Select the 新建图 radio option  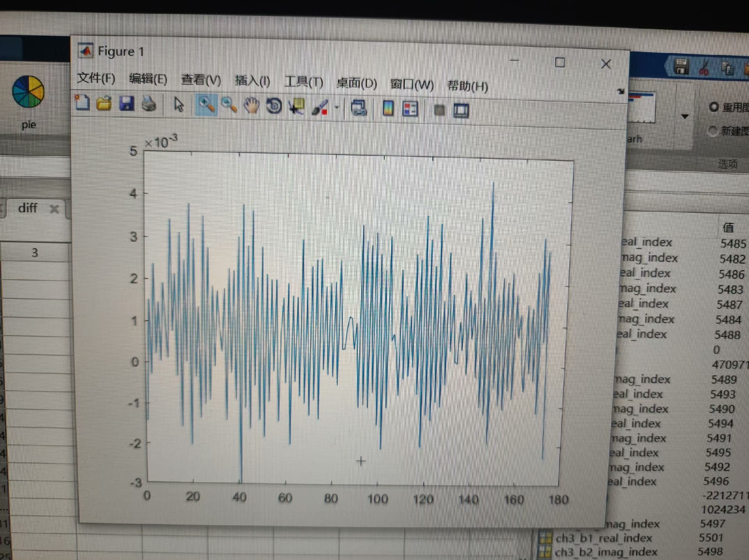712,131
